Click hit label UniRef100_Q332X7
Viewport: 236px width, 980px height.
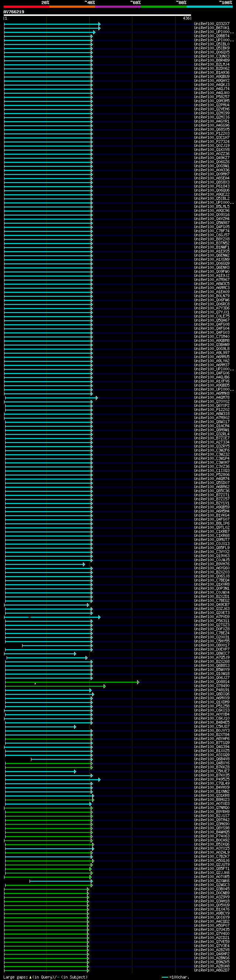coord(212,24)
